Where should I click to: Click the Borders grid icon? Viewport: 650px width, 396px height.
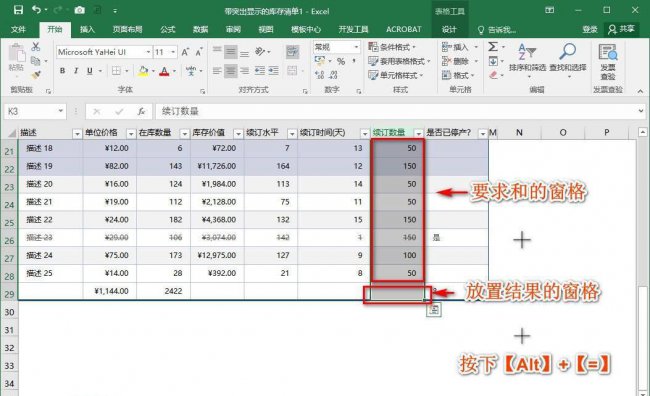[x=116, y=71]
